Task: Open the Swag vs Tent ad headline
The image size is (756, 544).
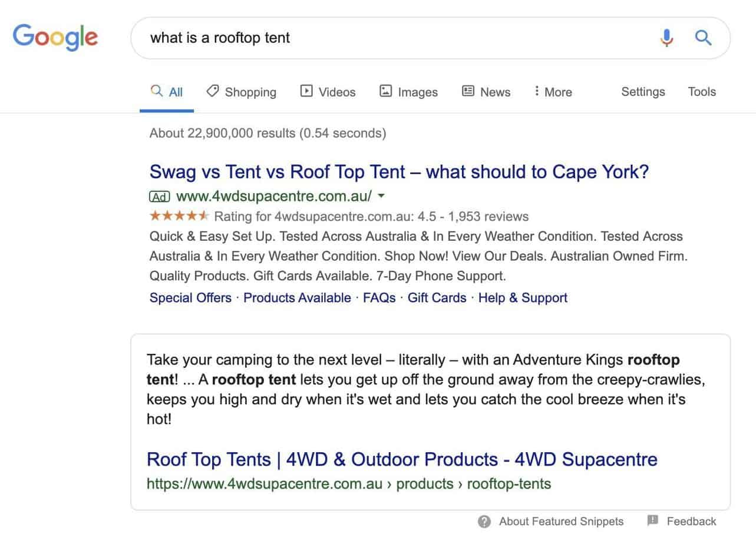Action: (x=399, y=172)
